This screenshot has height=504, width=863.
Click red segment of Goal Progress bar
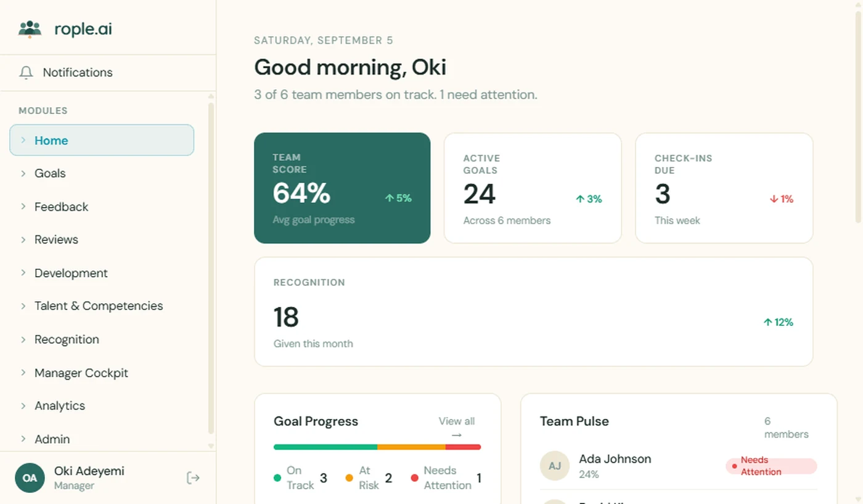(x=463, y=447)
